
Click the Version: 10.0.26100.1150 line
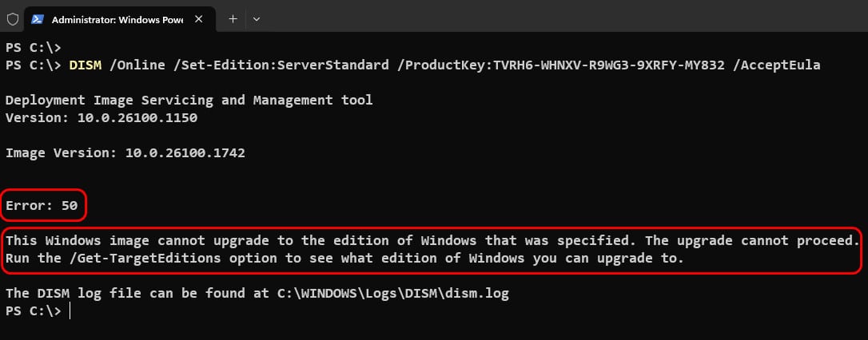pyautogui.click(x=102, y=118)
